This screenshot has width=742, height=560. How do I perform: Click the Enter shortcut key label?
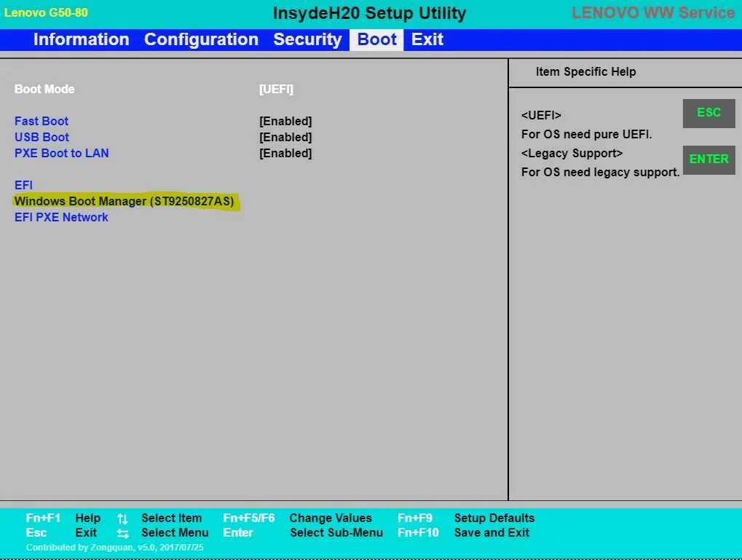(x=238, y=532)
